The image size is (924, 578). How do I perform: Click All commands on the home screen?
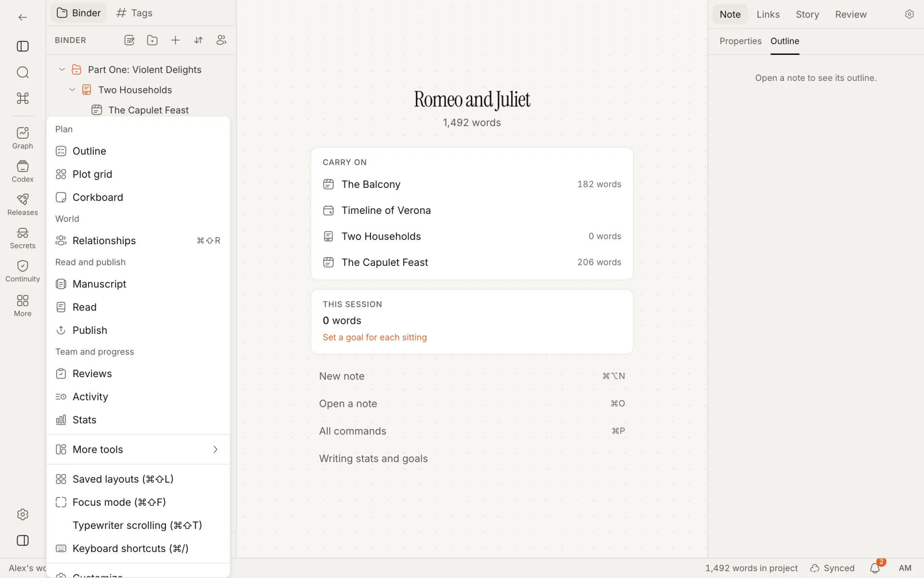[x=472, y=431]
